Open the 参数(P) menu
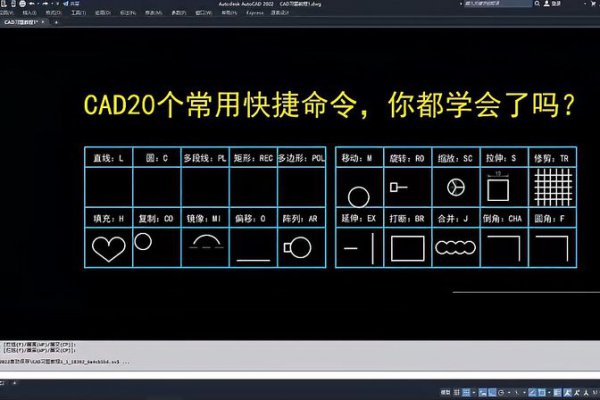The image size is (600, 400). pyautogui.click(x=178, y=13)
